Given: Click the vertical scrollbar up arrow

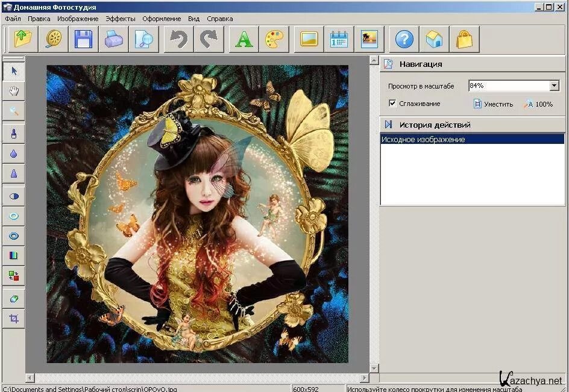Looking at the screenshot, I should (x=374, y=61).
